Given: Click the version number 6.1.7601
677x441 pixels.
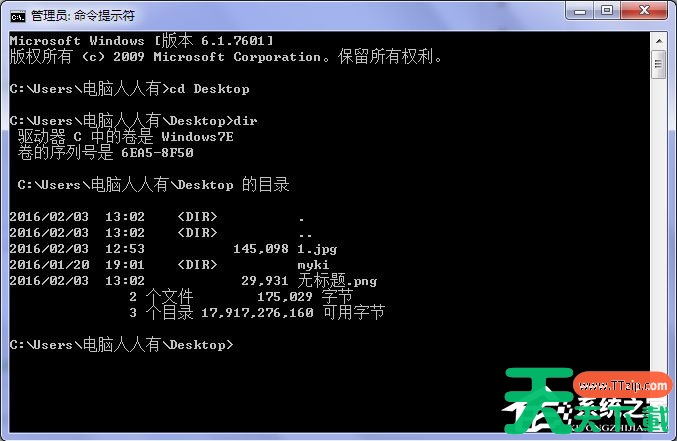Looking at the screenshot, I should [x=233, y=41].
